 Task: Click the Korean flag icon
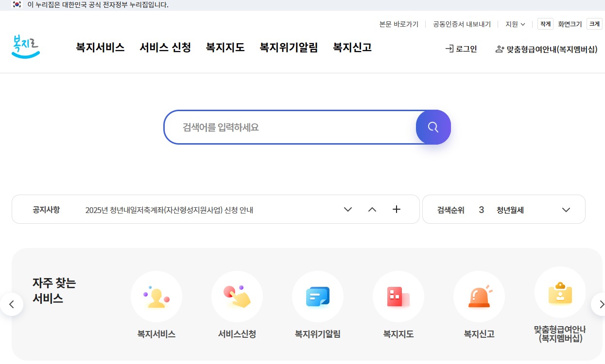17,5
